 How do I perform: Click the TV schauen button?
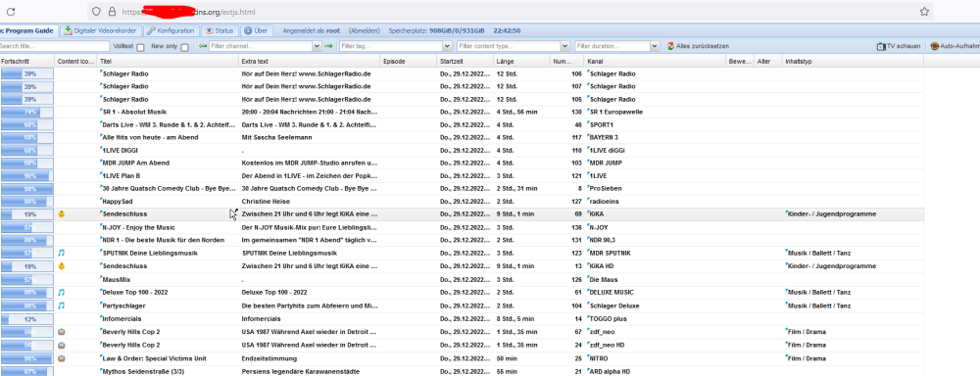click(x=899, y=46)
